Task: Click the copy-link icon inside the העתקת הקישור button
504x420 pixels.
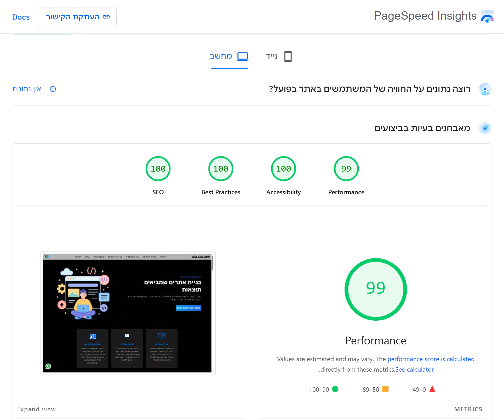Action: (106, 16)
